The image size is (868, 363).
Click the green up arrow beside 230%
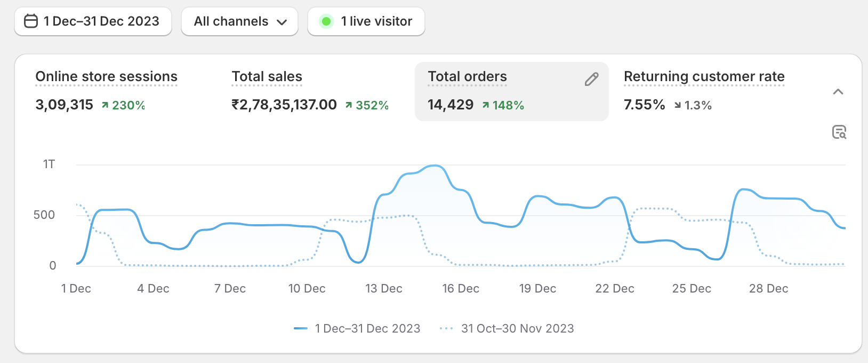pos(105,105)
